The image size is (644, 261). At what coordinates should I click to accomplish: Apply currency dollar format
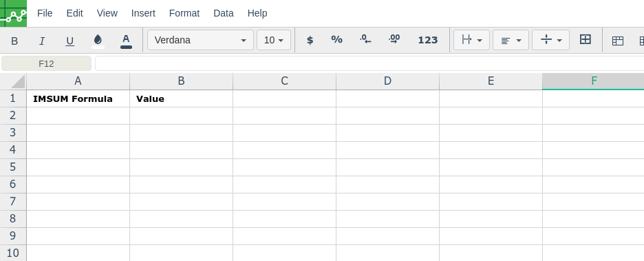point(310,40)
